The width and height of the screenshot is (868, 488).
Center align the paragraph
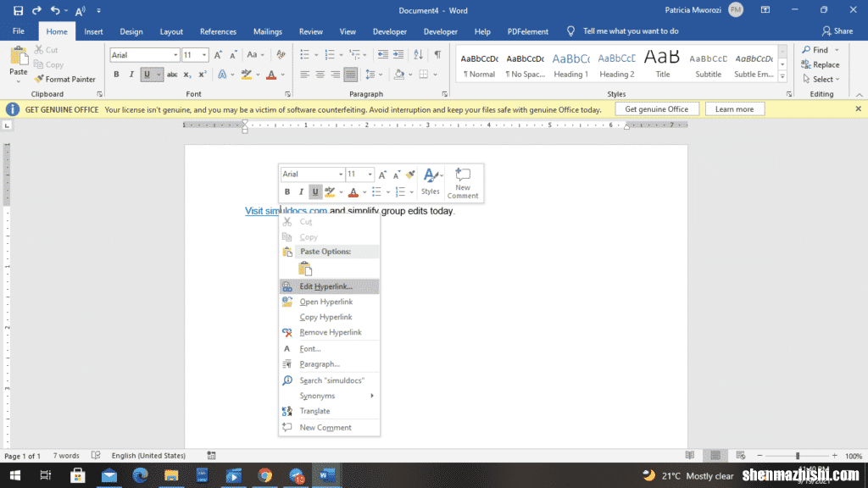(320, 75)
